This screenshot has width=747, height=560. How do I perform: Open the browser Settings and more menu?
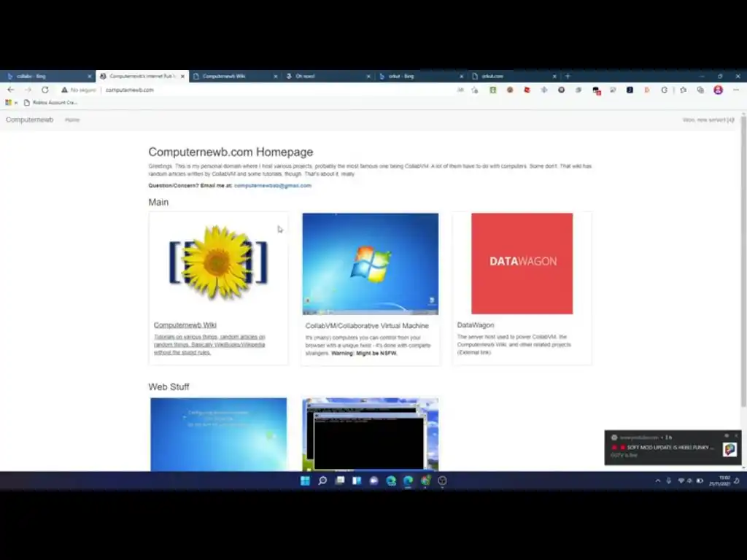[736, 90]
